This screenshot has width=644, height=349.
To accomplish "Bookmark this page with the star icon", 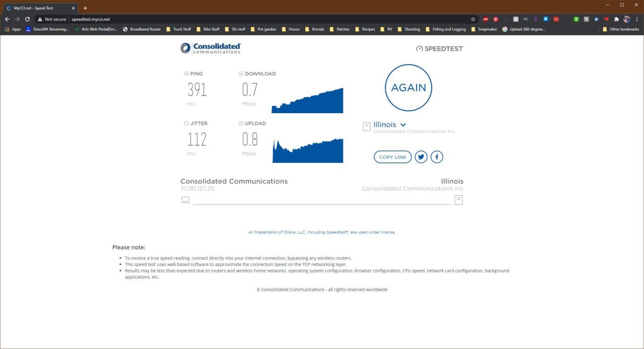I will 473,19.
